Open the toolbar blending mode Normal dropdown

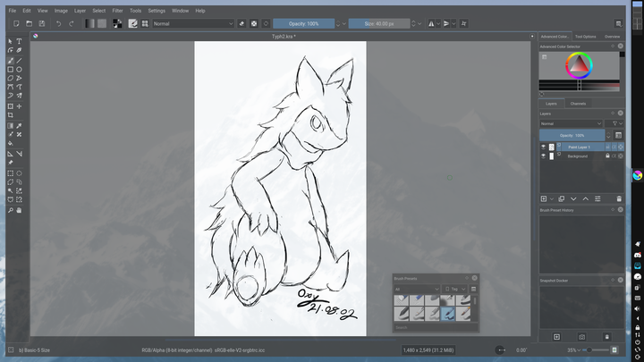click(x=193, y=24)
